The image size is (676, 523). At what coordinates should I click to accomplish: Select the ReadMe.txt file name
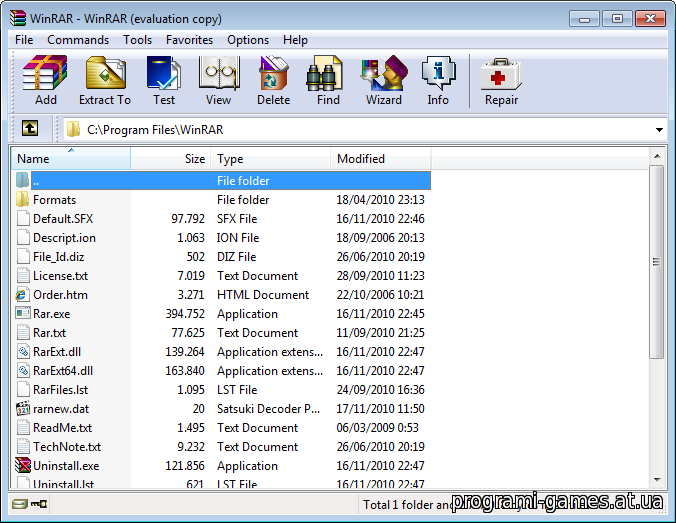63,427
